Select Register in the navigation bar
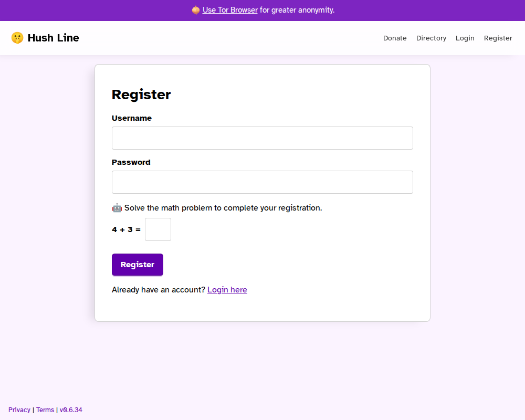 (498, 38)
